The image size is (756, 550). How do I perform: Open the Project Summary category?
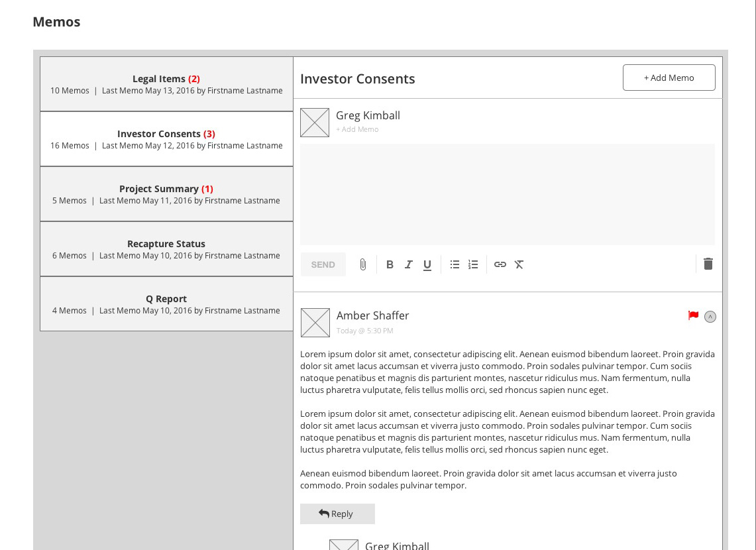tap(166, 194)
